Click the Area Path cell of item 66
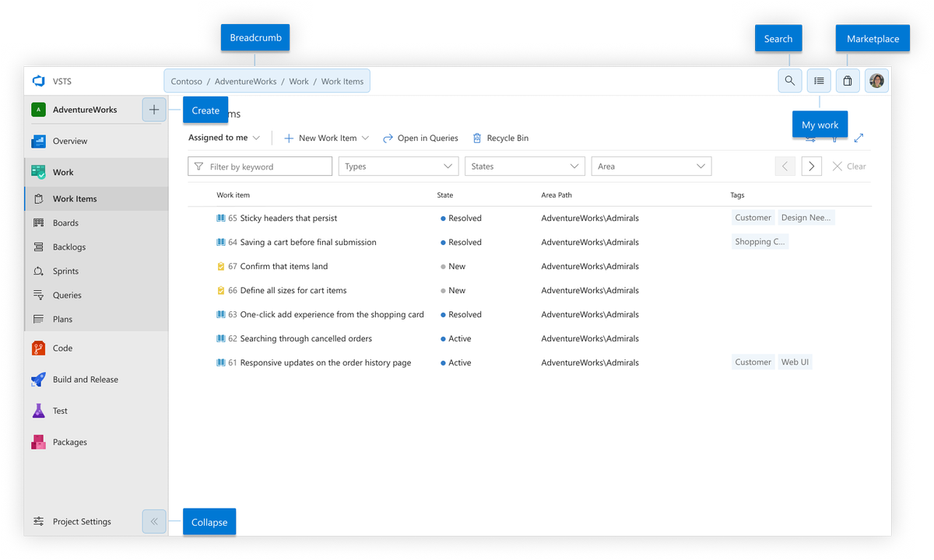 click(x=590, y=290)
